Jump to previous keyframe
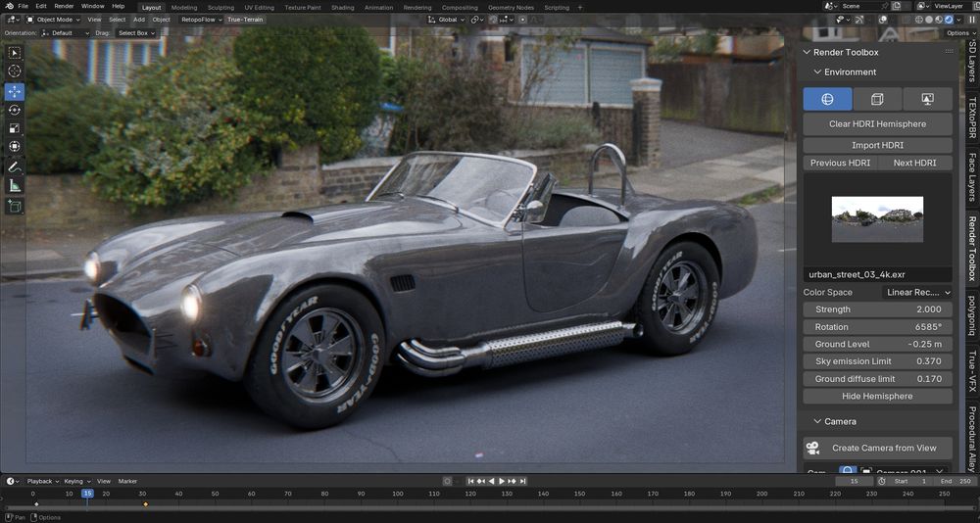The height and width of the screenshot is (523, 980). [481, 481]
